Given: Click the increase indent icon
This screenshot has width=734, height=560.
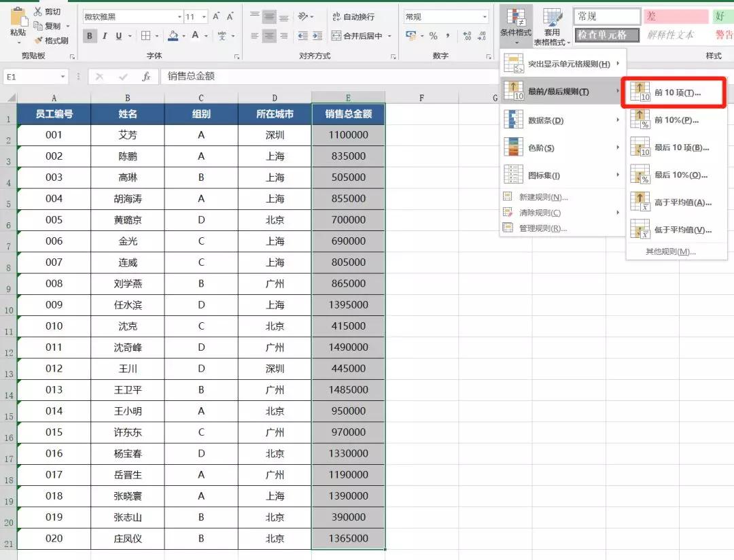Looking at the screenshot, I should pos(318,36).
